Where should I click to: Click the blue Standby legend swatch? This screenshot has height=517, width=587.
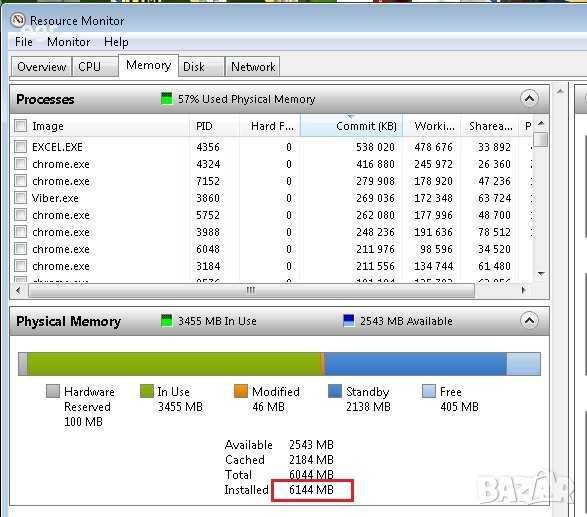(x=335, y=391)
